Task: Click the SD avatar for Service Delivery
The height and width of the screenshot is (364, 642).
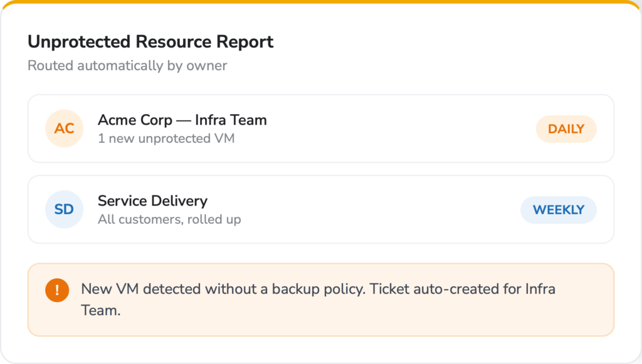Action: (x=65, y=209)
